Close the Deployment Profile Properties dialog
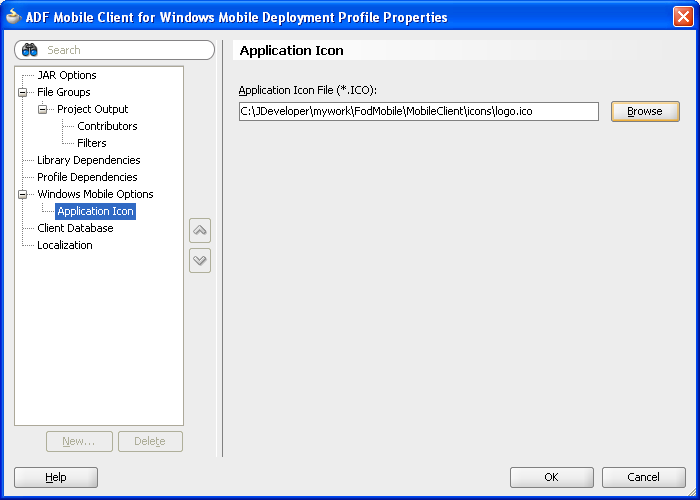700x500 pixels. pyautogui.click(x=683, y=17)
